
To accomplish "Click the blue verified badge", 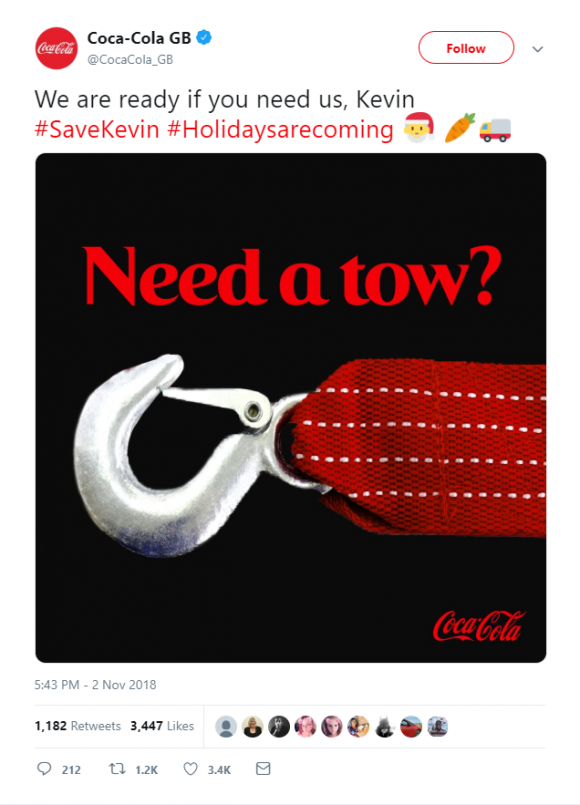I will tap(204, 37).
